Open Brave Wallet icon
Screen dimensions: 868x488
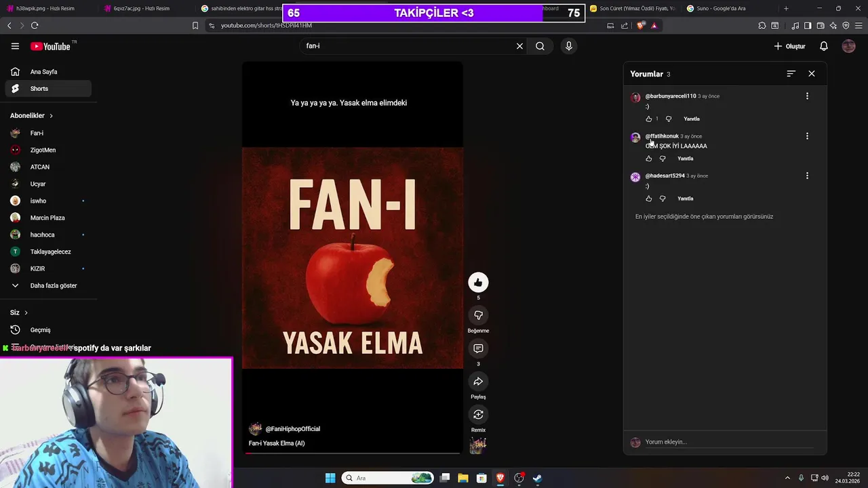point(821,25)
